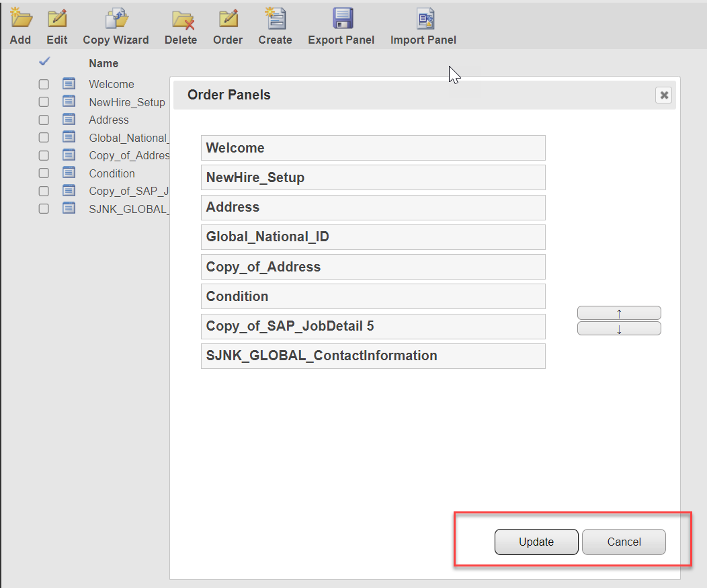
Task: Cancel the Order Panels dialog
Action: (624, 542)
